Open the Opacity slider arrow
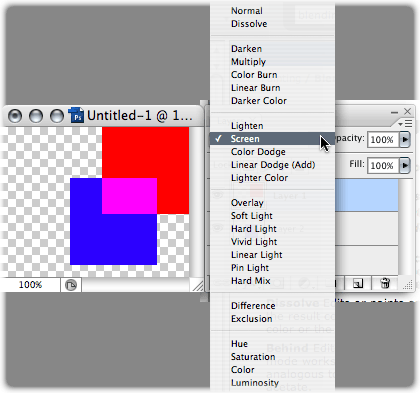The width and height of the screenshot is (420, 393). (405, 139)
